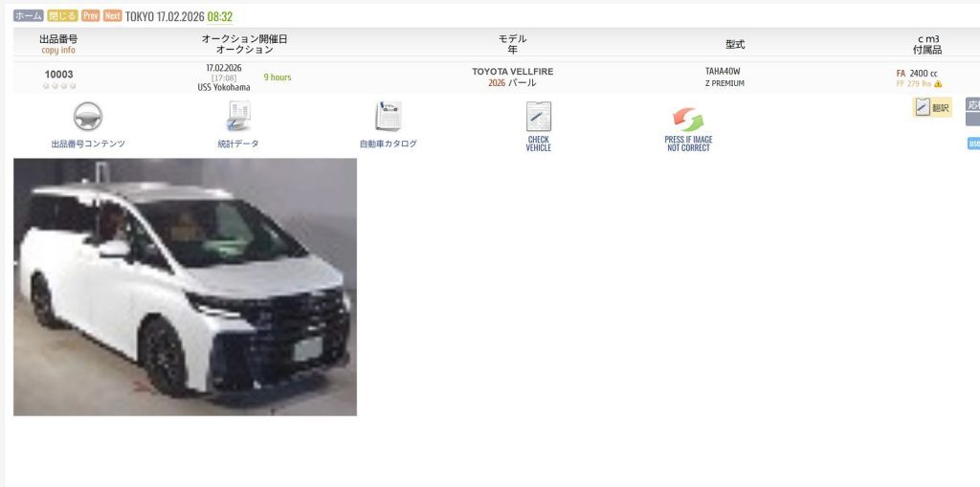Click the 9 hours remaining text
This screenshot has width=980, height=487.
coord(278,77)
